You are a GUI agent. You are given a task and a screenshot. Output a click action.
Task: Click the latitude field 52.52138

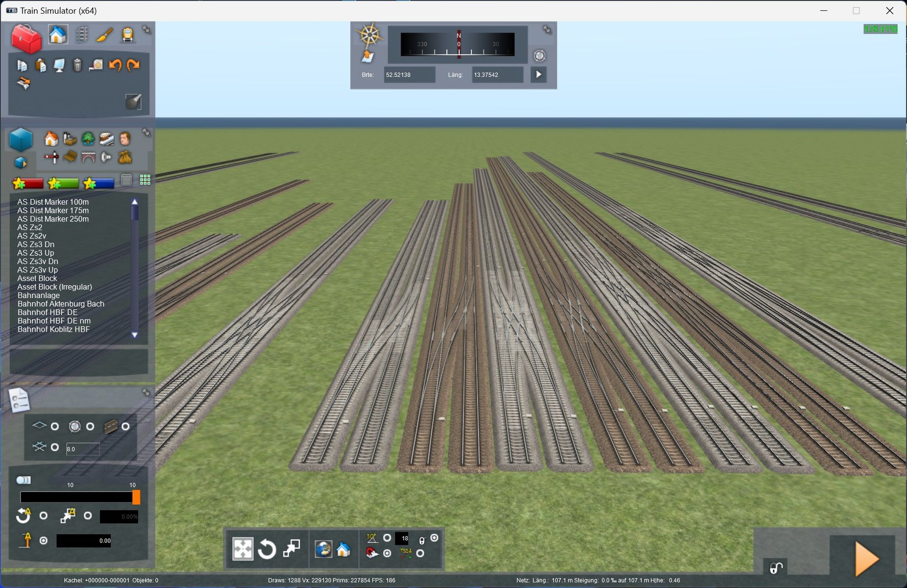click(409, 75)
